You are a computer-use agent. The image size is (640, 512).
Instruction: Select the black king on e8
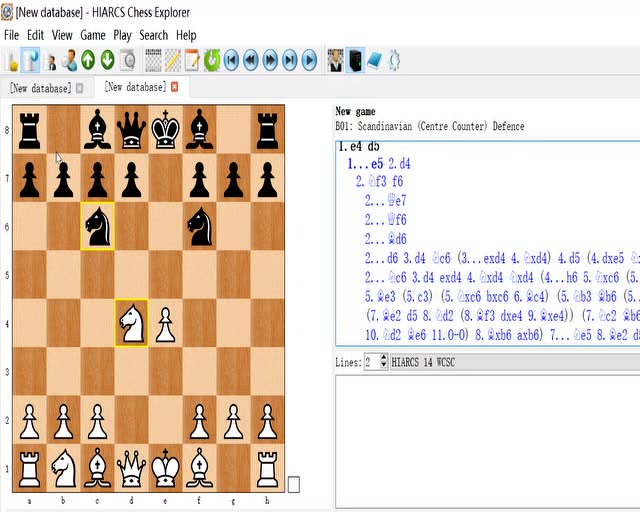coord(165,129)
